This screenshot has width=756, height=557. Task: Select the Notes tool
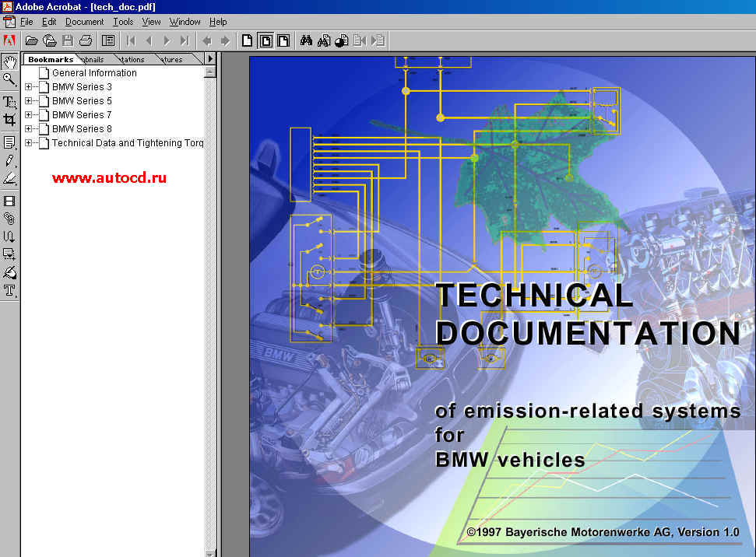(x=9, y=142)
